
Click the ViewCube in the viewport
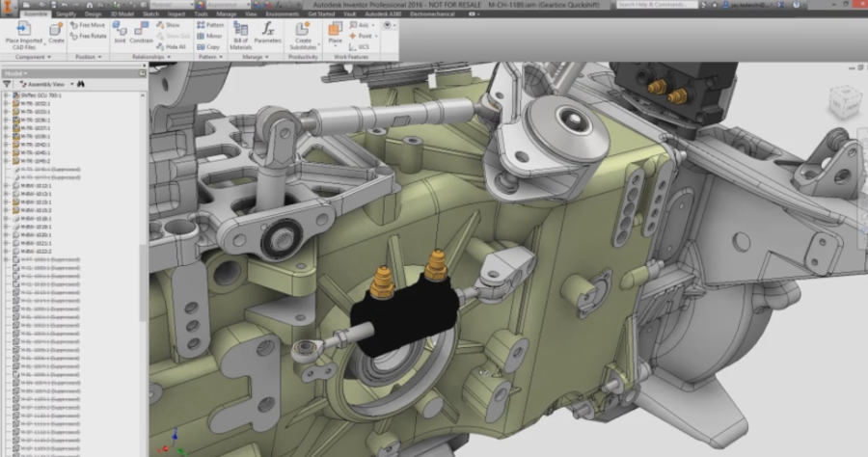(x=845, y=101)
